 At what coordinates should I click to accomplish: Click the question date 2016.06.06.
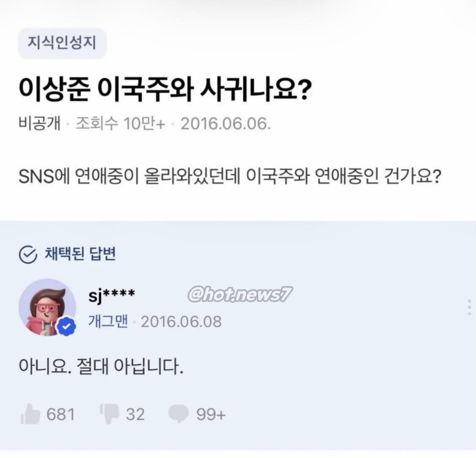click(x=226, y=124)
